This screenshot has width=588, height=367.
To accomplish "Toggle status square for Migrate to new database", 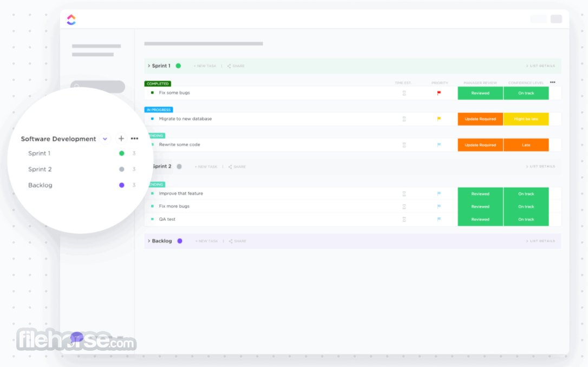I will click(x=152, y=119).
